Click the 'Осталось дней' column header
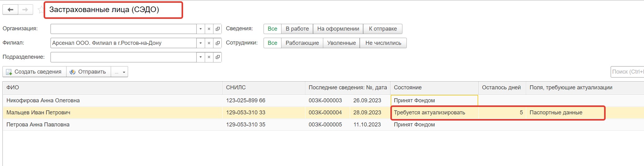 pyautogui.click(x=501, y=87)
